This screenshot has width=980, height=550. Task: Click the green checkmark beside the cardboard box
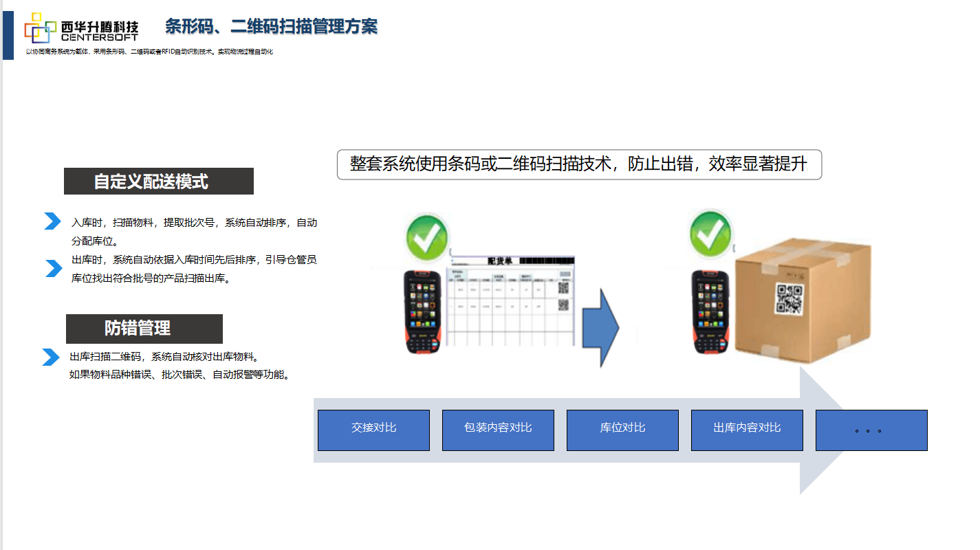[711, 233]
